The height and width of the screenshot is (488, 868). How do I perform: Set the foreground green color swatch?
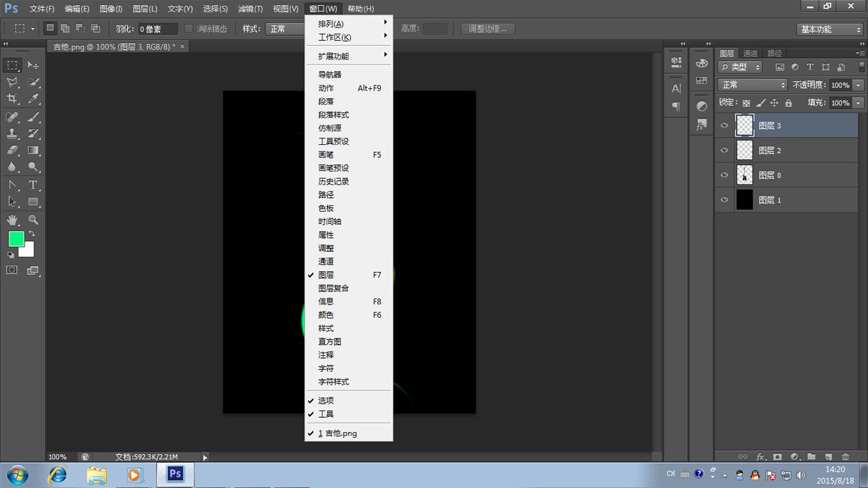pyautogui.click(x=16, y=239)
